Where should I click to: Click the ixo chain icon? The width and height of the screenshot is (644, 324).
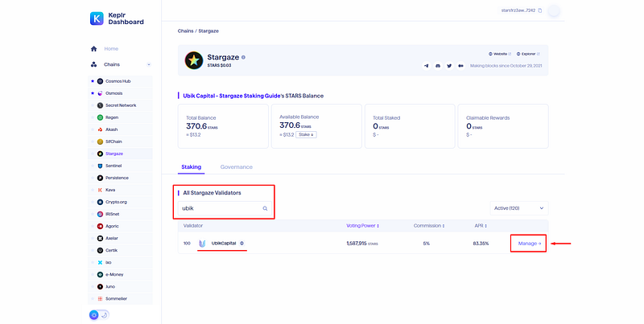(100, 262)
